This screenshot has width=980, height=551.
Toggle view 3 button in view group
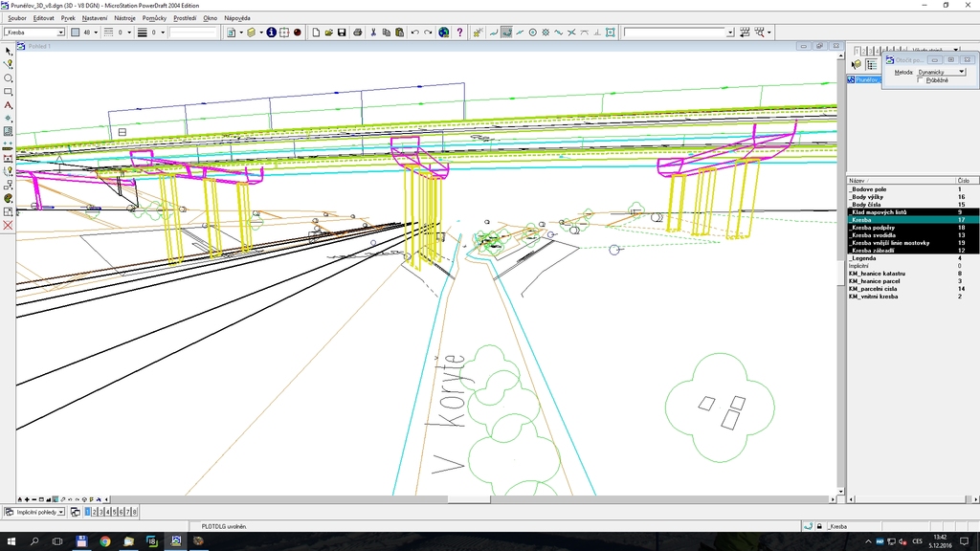pos(101,512)
